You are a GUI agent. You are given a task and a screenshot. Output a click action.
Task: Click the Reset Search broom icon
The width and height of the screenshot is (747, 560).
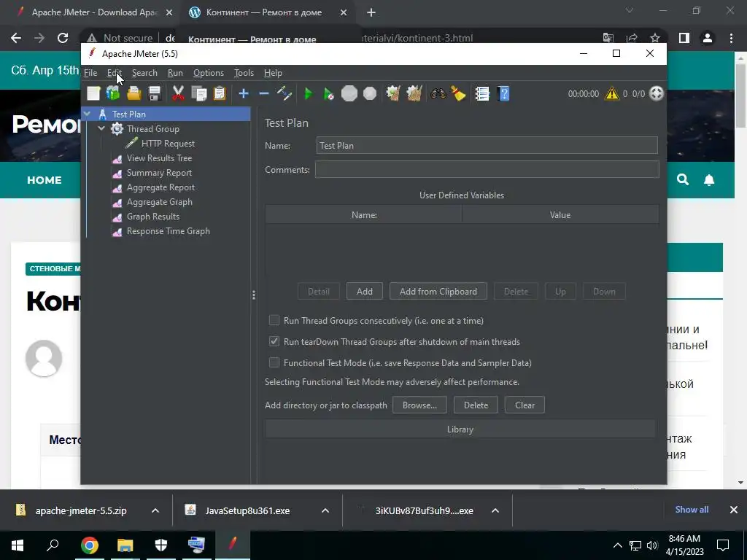click(x=458, y=93)
